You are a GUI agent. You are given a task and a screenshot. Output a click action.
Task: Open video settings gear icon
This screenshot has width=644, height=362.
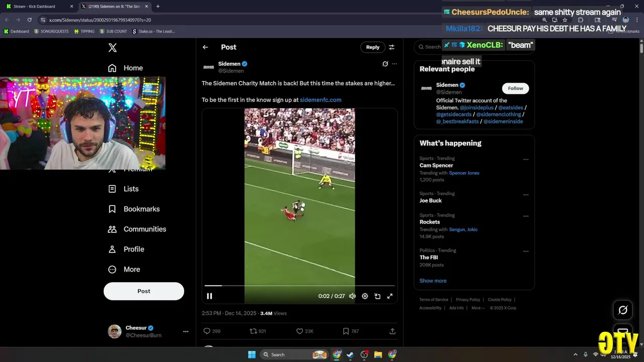(365, 296)
